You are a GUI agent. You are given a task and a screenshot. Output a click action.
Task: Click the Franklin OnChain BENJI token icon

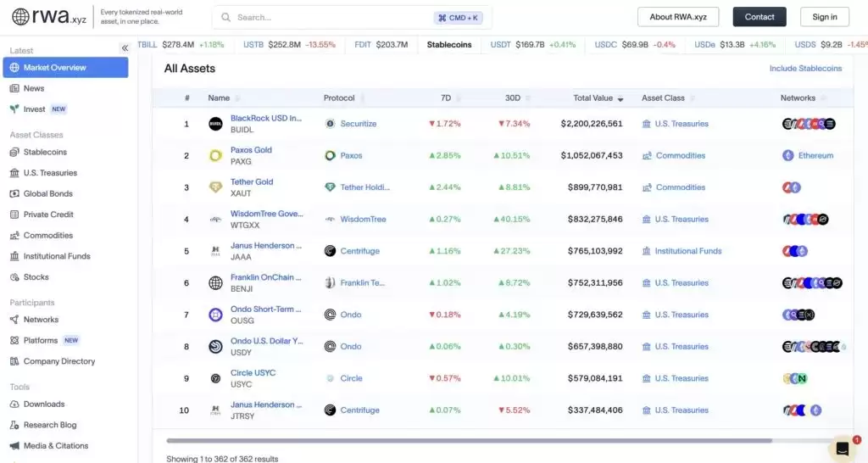click(215, 283)
